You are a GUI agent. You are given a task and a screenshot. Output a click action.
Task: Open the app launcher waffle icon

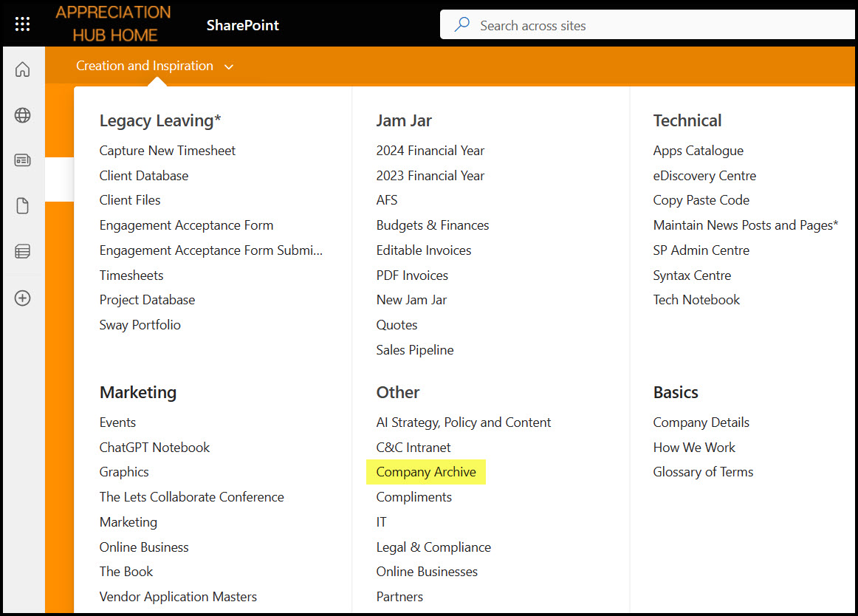tap(22, 24)
